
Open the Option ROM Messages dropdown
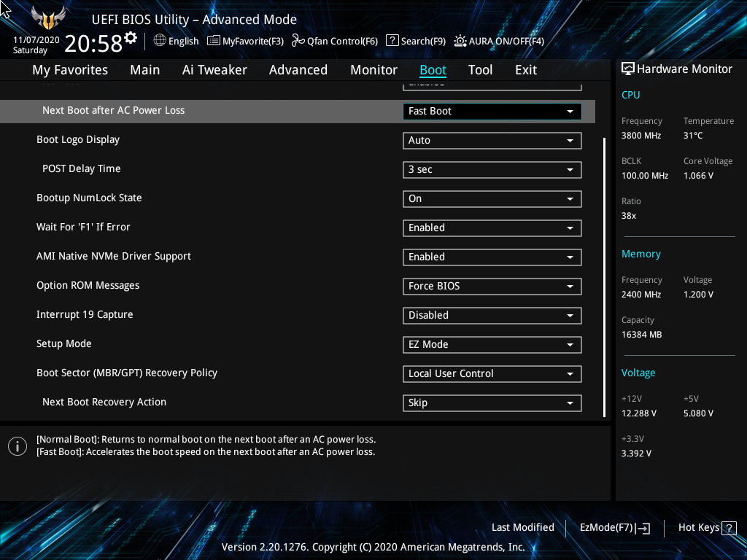pyautogui.click(x=492, y=286)
